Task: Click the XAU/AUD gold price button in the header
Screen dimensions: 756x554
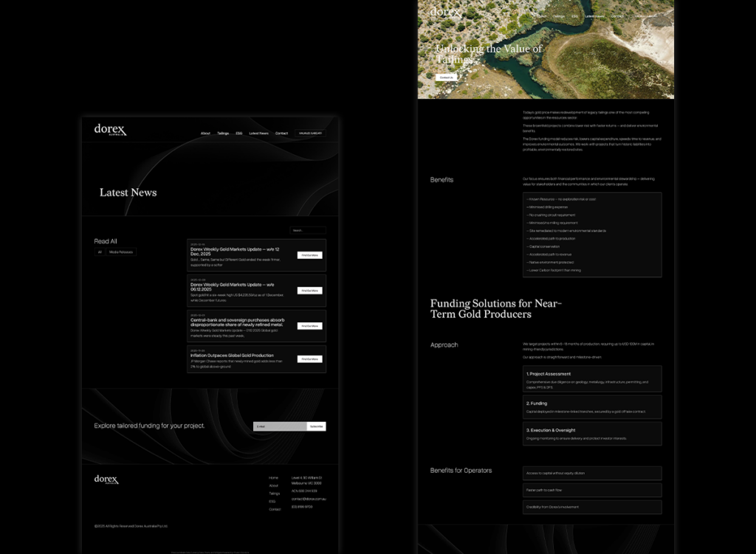Action: 310,134
